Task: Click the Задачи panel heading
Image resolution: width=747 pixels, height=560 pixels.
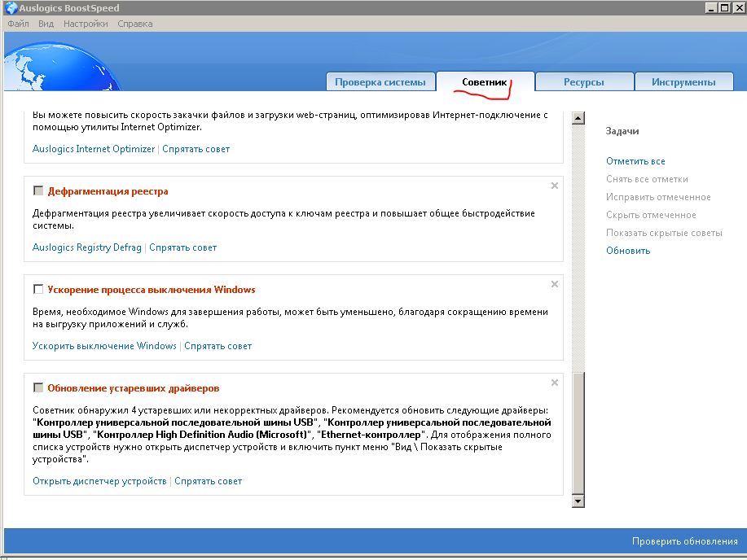Action: [622, 131]
